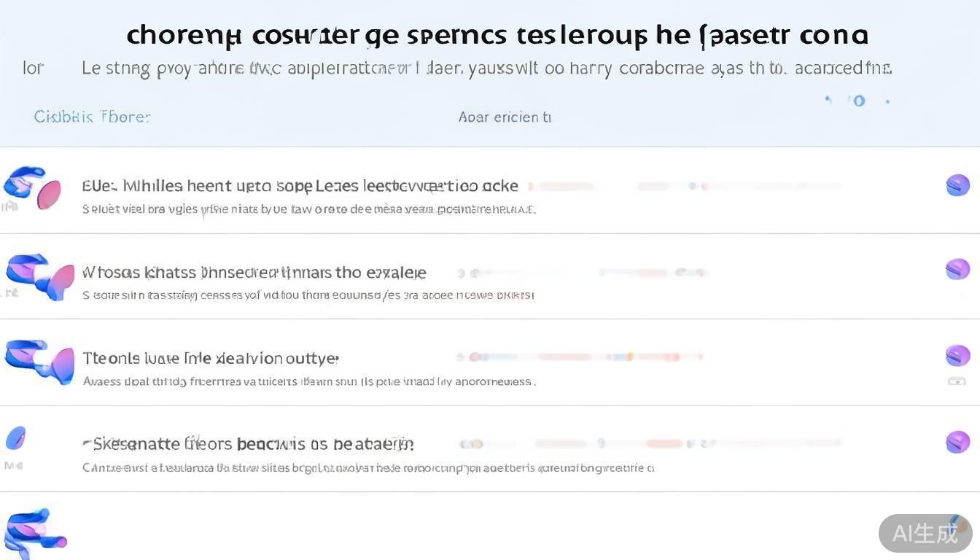Switch to the 'Apar ericien' tab
The height and width of the screenshot is (560, 980).
[x=505, y=117]
